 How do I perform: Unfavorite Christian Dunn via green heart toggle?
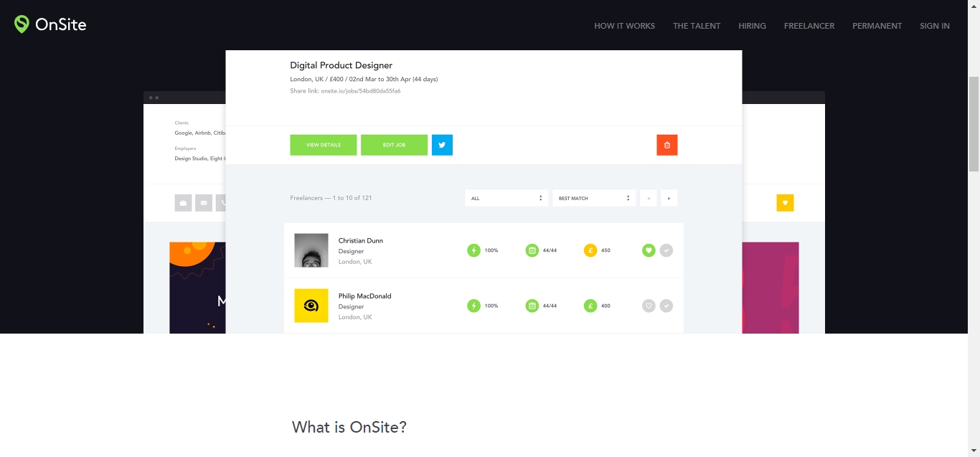pyautogui.click(x=649, y=250)
